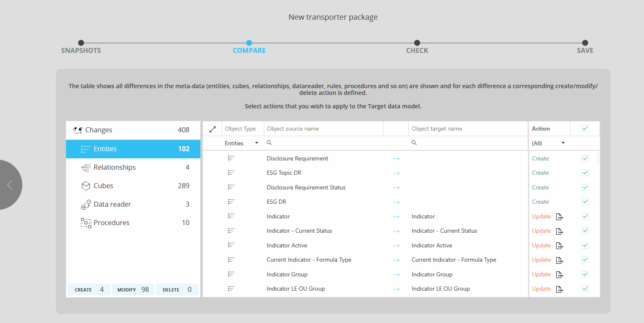Viewport: 644px width, 323px height.
Task: Focus the Object target name search field
Action: pos(468,143)
